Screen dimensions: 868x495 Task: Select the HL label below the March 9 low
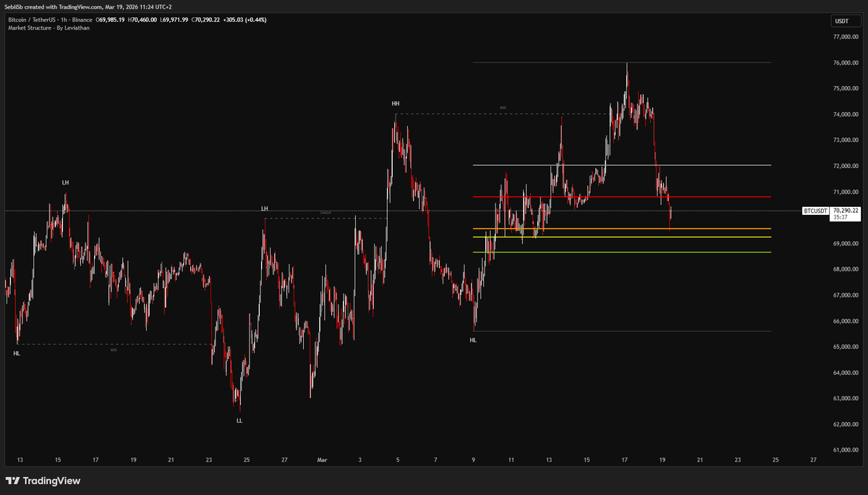point(473,339)
